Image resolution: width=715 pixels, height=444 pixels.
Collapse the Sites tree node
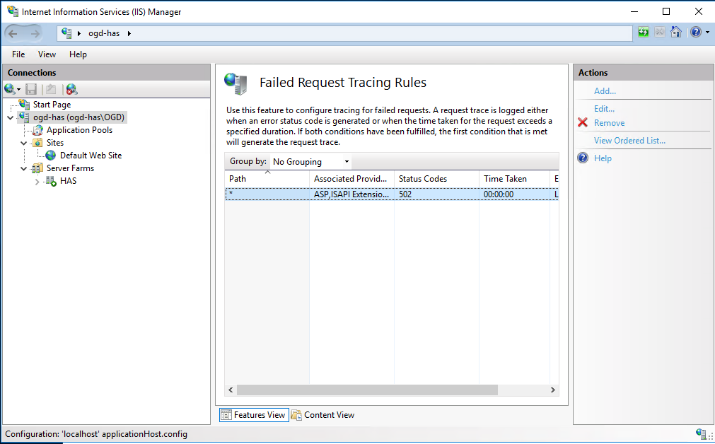24,143
